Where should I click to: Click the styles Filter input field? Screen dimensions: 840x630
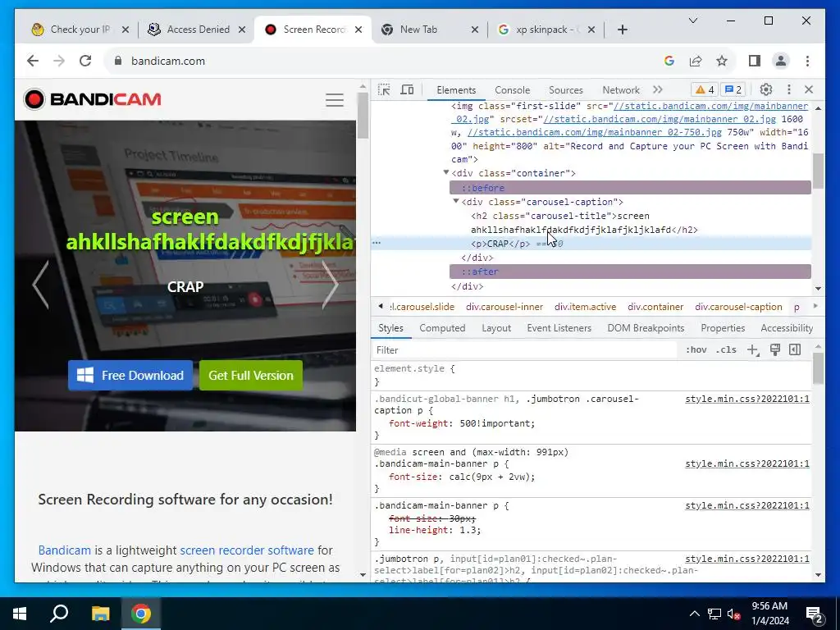(525, 349)
